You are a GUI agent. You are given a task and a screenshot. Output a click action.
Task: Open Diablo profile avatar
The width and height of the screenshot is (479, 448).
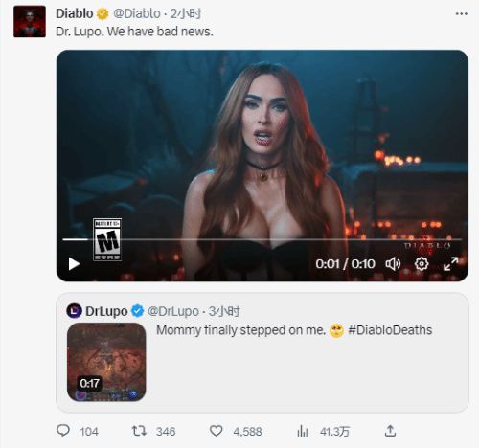point(30,21)
